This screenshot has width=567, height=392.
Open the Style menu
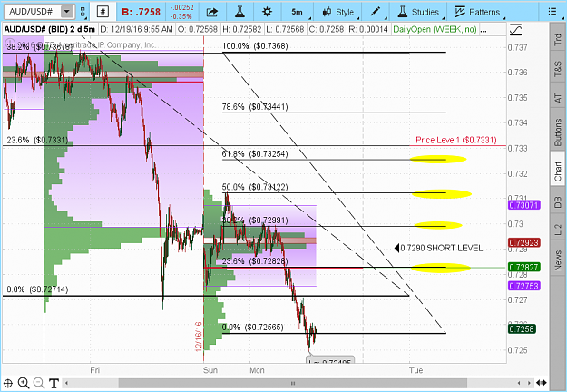tap(338, 12)
